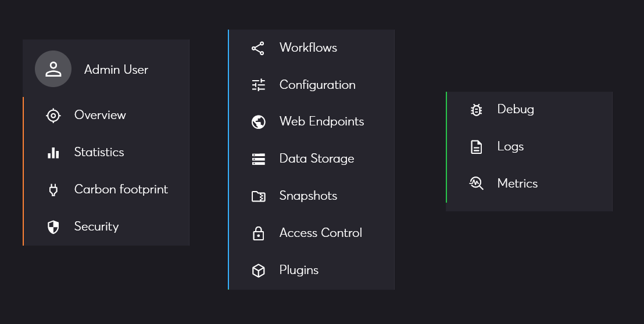Go to Statistics menu label
This screenshot has height=324, width=644.
99,152
